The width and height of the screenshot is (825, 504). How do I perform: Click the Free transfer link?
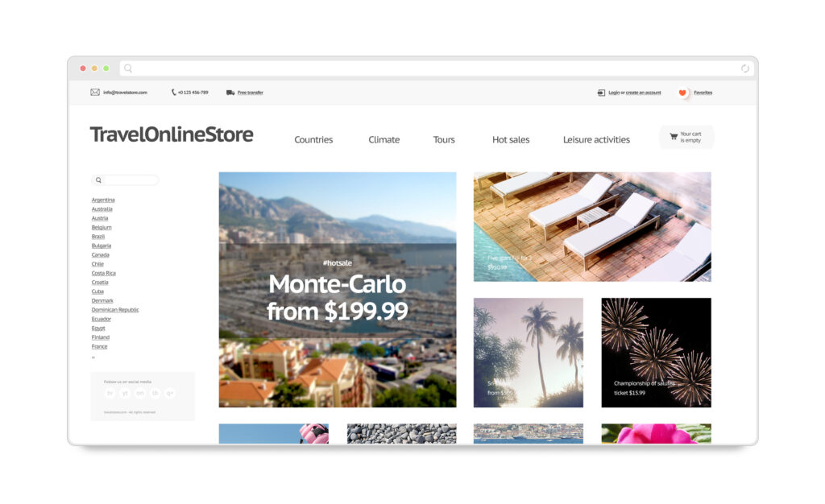click(x=250, y=93)
